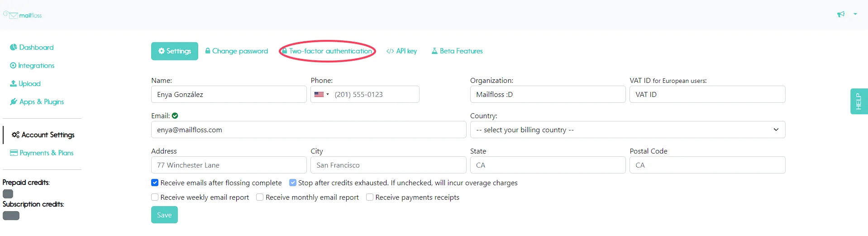868x236 pixels.
Task: Click the email verified checkmark icon
Action: point(175,116)
